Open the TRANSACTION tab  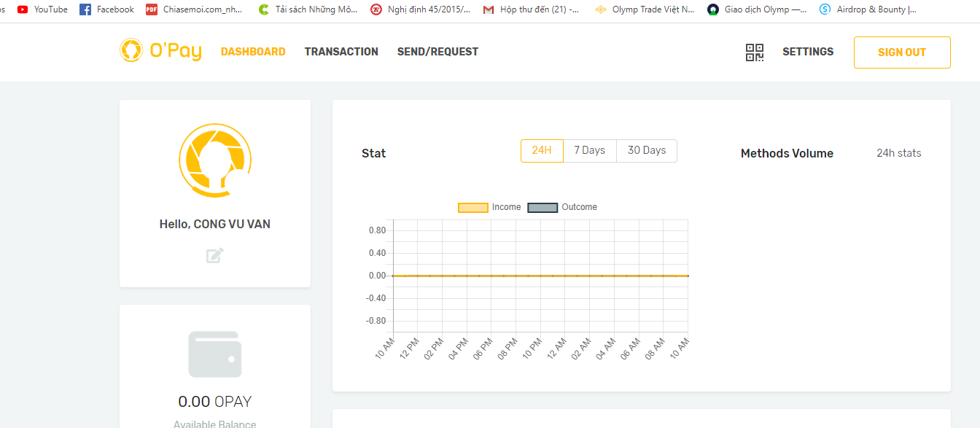[x=341, y=52]
